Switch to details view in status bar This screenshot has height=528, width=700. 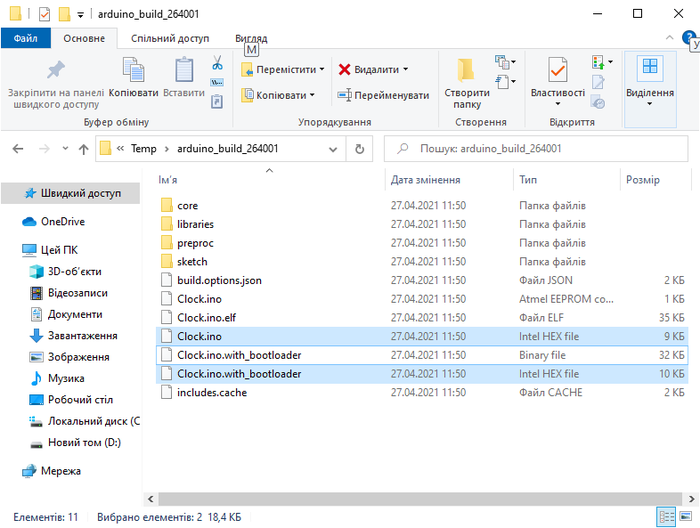coord(666,517)
